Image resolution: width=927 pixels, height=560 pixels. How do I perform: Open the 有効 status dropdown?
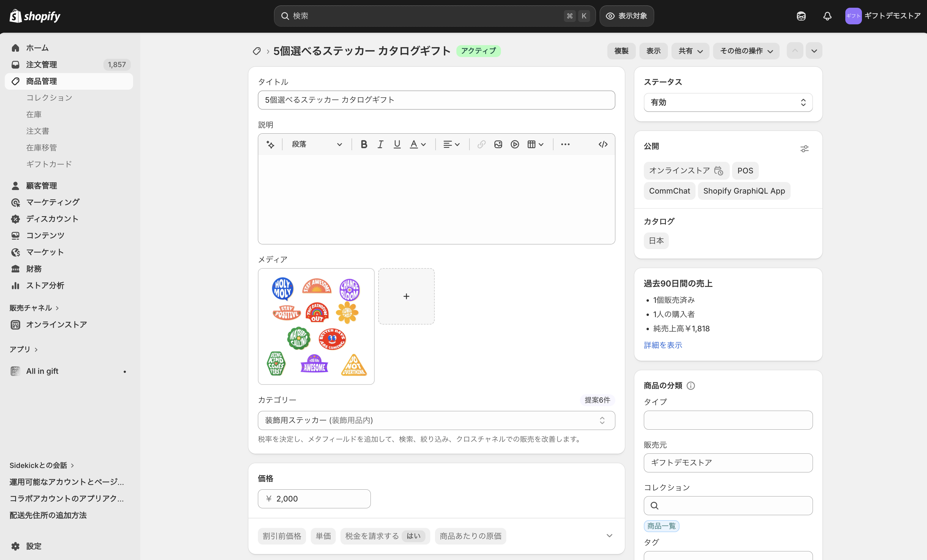pos(728,102)
